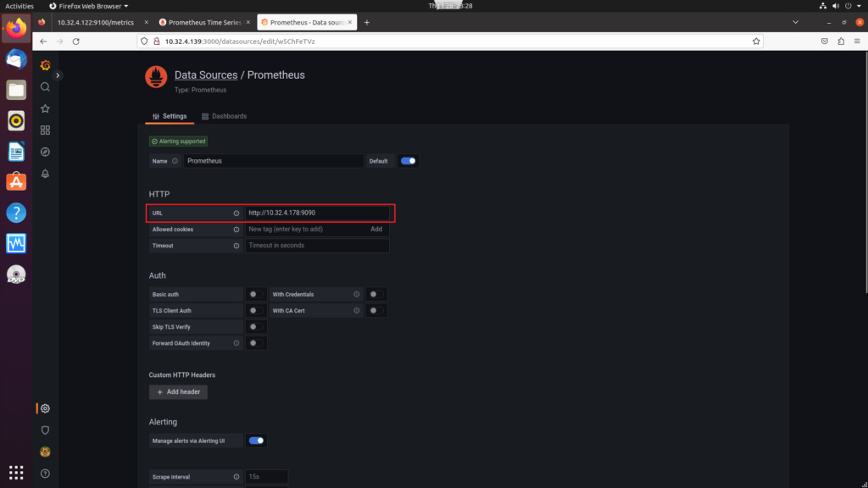Open the Server Admin shield icon
This screenshot has height=488, width=868.
[x=46, y=430]
